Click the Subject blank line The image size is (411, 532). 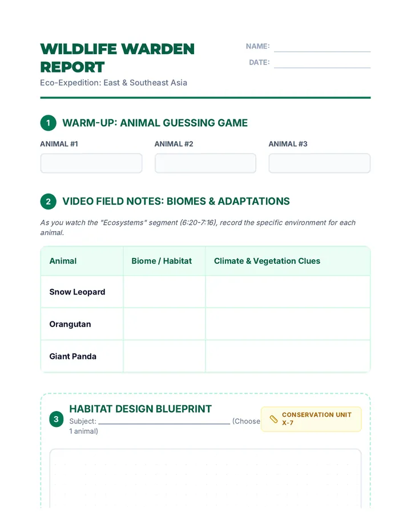pos(164,421)
